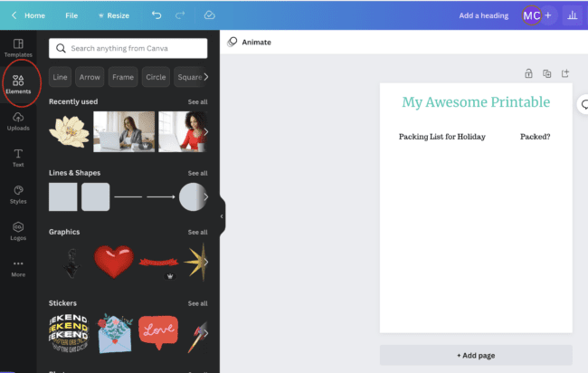Select the Text tool in sidebar

[18, 158]
